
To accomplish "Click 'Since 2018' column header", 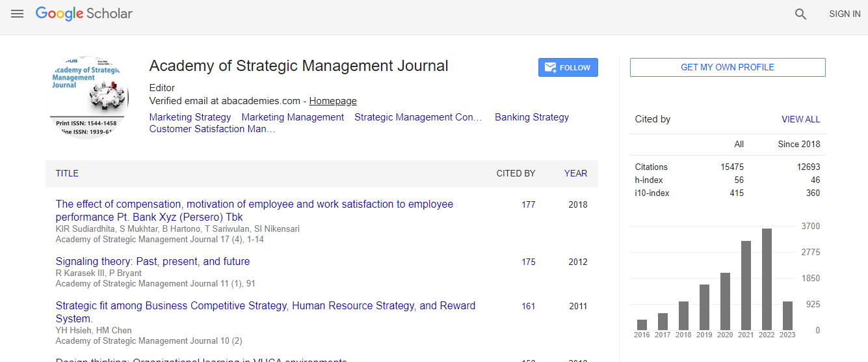I will pos(799,144).
